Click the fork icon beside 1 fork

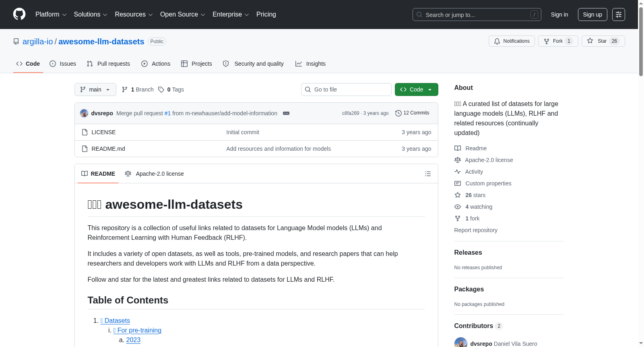[458, 218]
